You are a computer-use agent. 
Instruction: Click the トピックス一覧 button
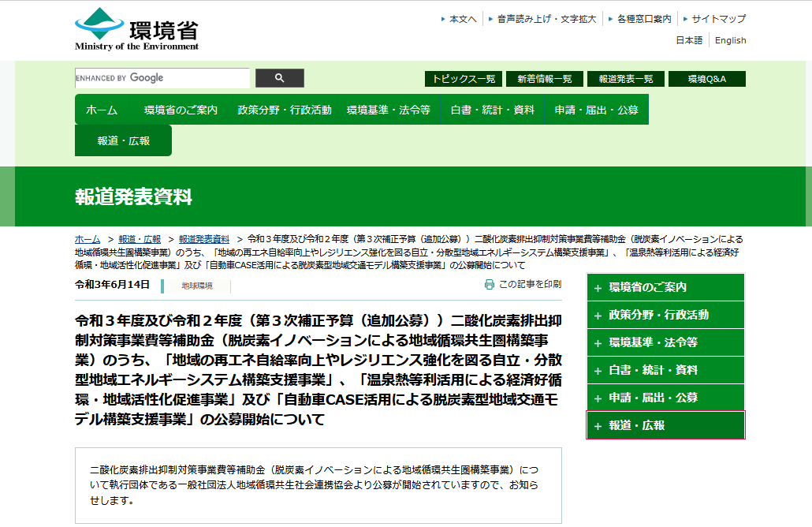pyautogui.click(x=464, y=79)
